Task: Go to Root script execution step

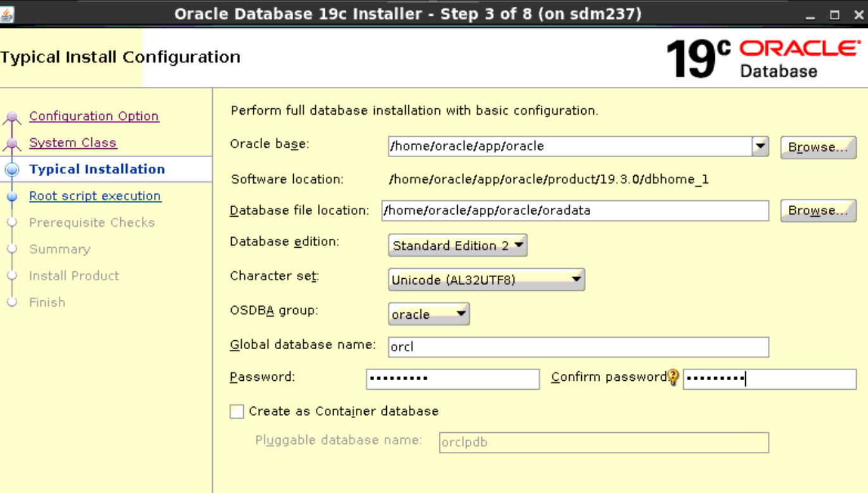Action: click(95, 196)
